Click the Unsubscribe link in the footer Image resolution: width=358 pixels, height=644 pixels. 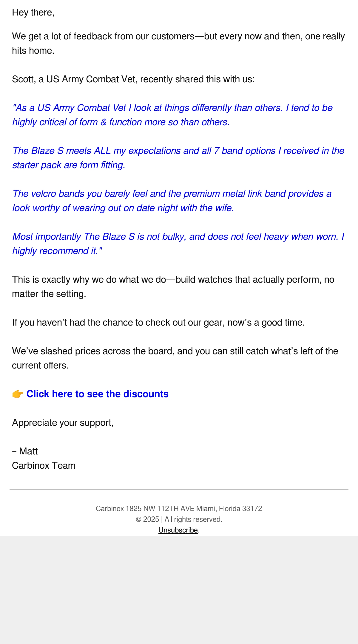coord(178,530)
